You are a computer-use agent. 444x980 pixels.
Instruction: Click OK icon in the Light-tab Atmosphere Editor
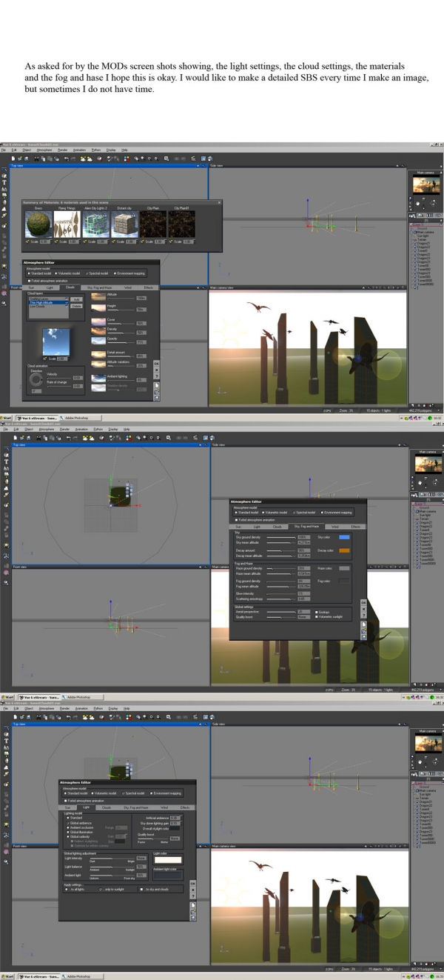192,883
